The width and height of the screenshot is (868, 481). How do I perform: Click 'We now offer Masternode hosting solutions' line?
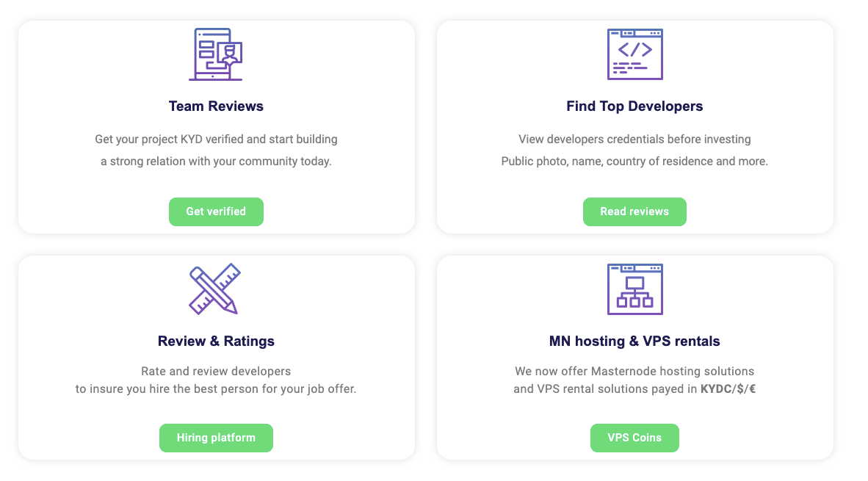634,372
